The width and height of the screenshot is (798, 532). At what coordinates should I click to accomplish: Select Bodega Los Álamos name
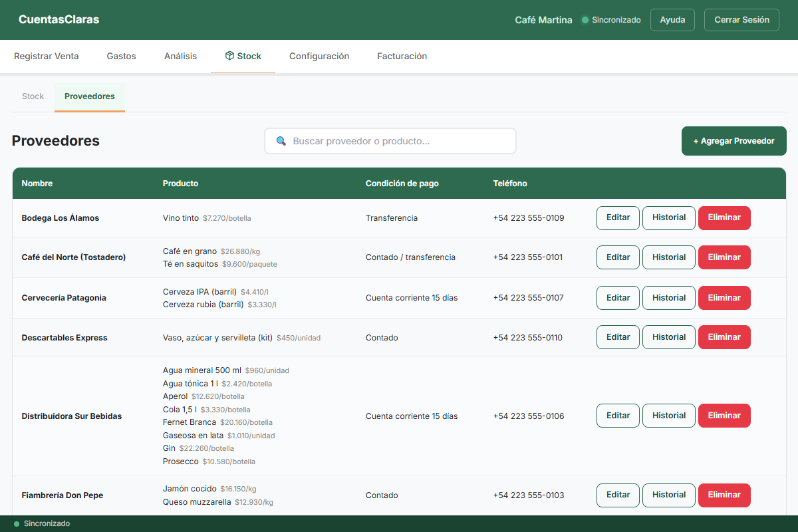point(60,218)
